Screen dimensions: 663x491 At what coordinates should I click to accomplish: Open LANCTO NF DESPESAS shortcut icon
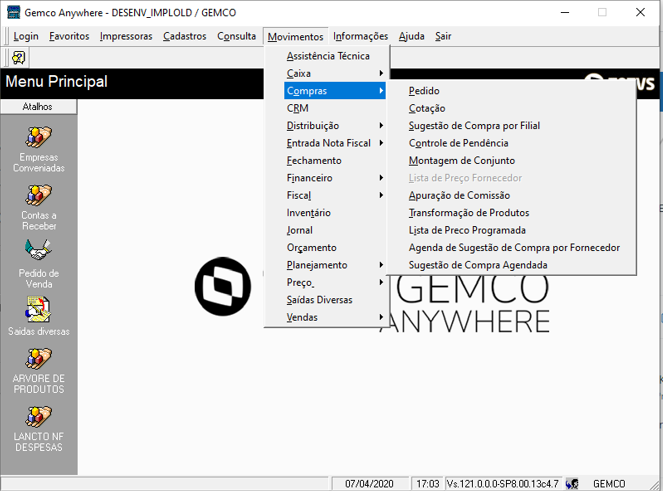pos(38,417)
